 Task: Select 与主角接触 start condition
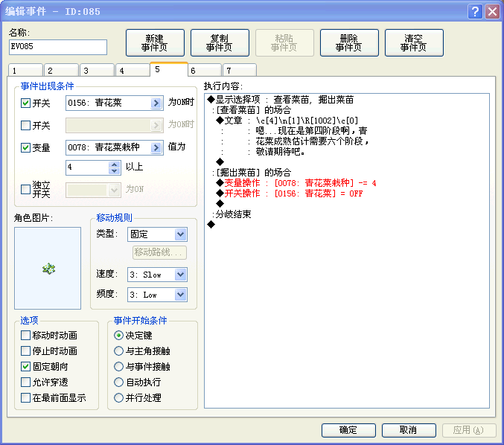[118, 350]
